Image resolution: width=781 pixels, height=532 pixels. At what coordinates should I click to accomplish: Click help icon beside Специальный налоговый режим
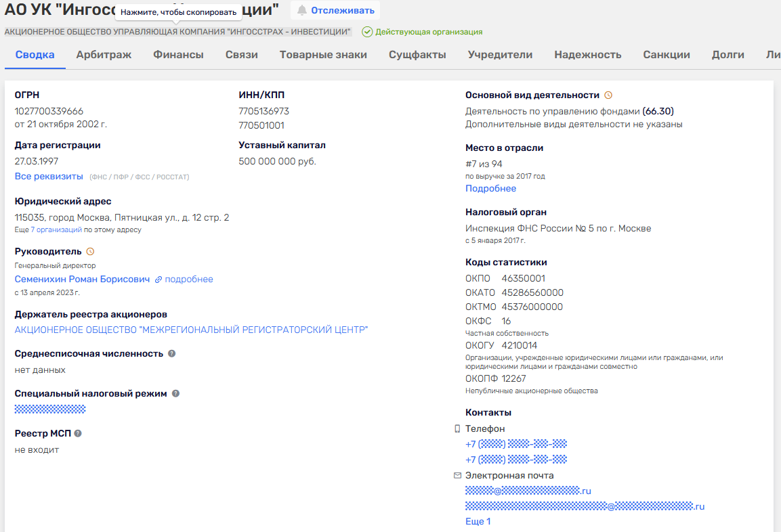[176, 394]
